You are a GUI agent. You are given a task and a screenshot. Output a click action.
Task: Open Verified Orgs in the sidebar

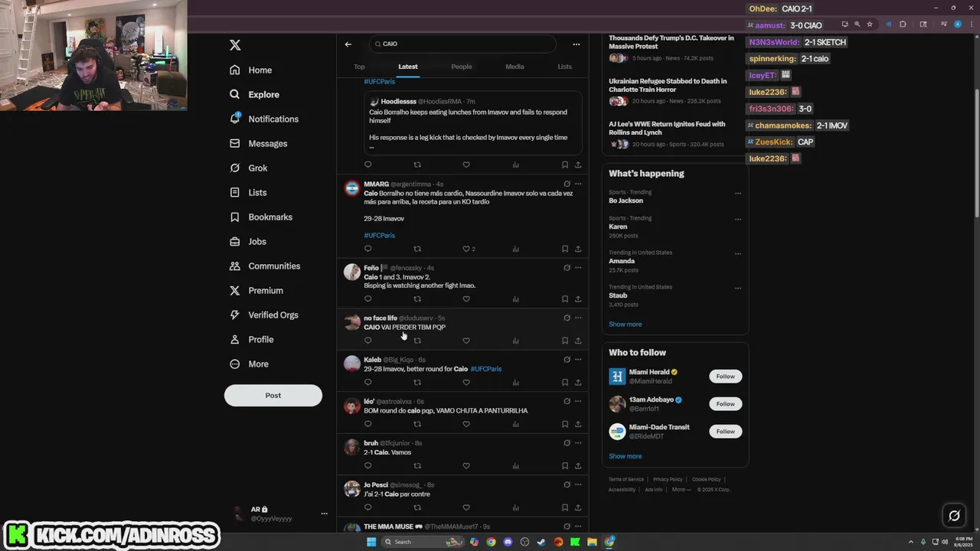pos(264,315)
